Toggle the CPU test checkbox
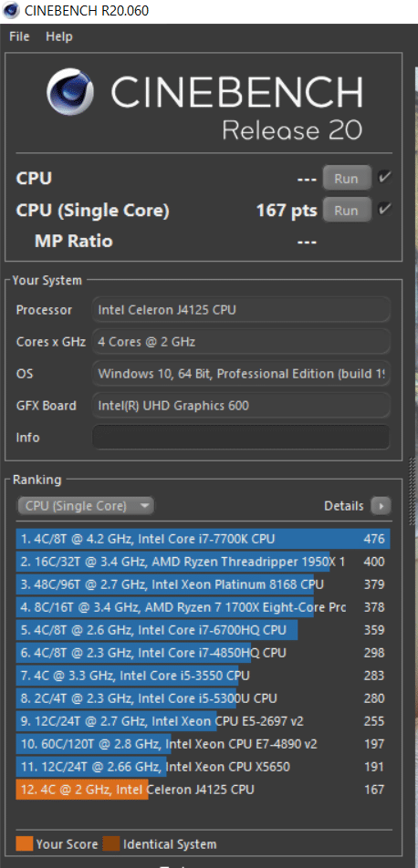The height and width of the screenshot is (868, 418). (384, 178)
